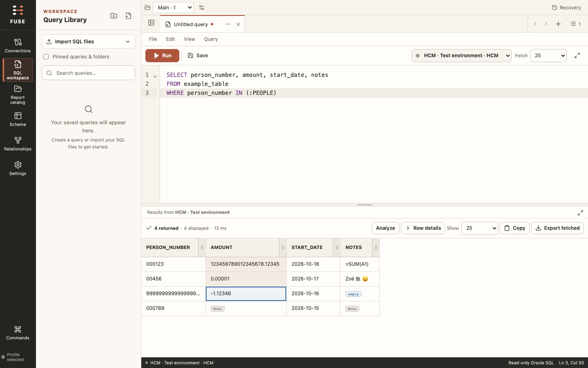
Task: Click the Search queries input field
Action: click(88, 73)
